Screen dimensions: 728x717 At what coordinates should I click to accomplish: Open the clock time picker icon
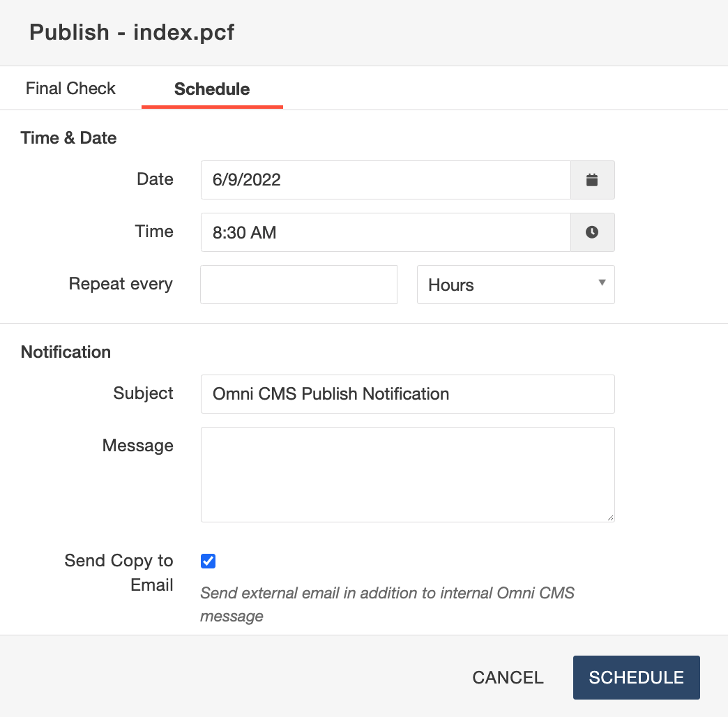592,232
